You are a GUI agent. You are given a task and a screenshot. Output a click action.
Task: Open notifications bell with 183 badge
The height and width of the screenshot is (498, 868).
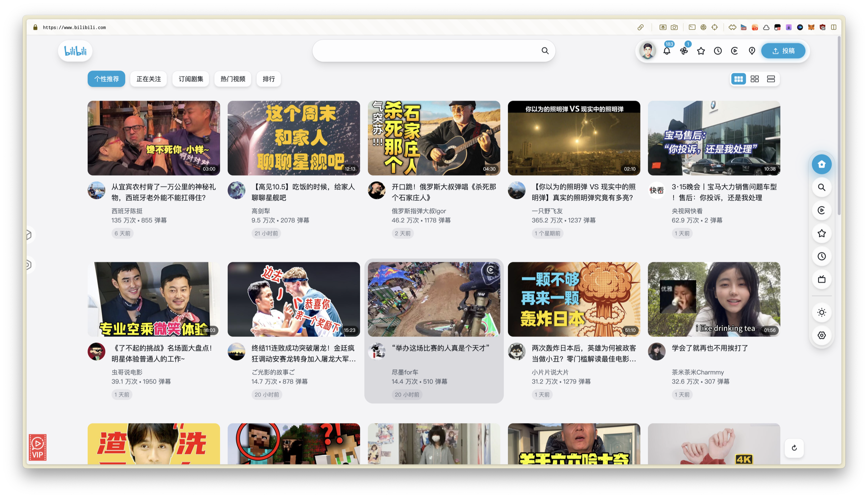pos(667,51)
